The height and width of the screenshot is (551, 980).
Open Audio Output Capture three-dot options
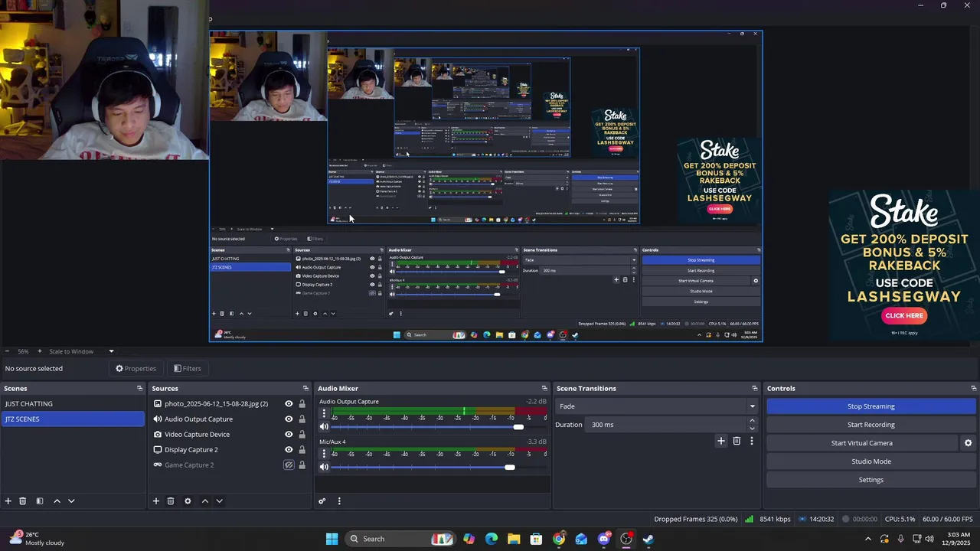[x=324, y=413]
